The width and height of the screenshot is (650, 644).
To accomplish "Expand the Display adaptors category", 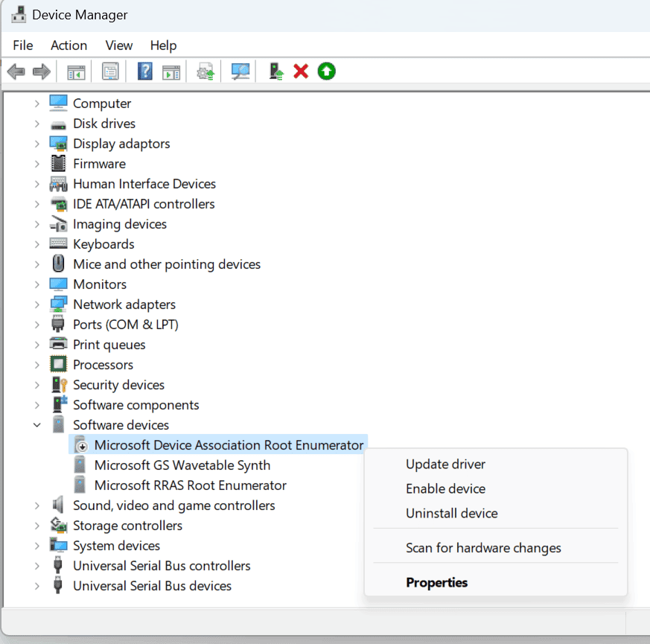I will click(36, 144).
